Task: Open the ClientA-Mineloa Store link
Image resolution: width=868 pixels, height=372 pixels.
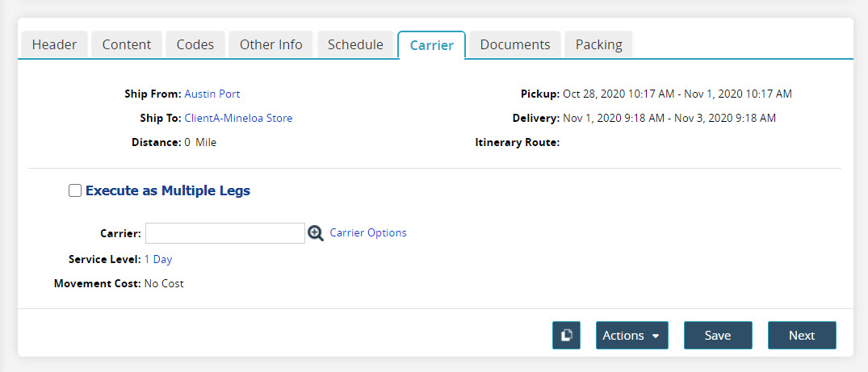Action: (238, 118)
